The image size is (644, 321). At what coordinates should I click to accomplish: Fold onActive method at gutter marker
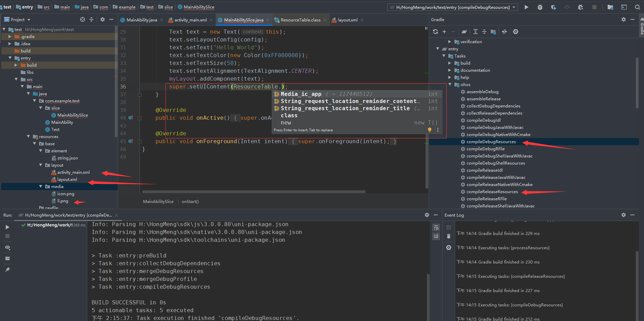click(x=140, y=118)
